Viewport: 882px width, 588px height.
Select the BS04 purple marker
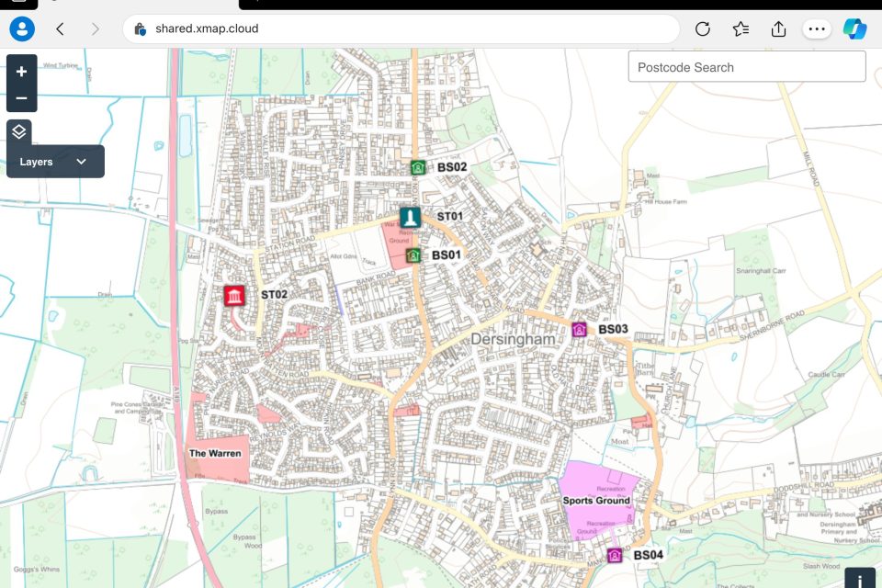click(615, 555)
